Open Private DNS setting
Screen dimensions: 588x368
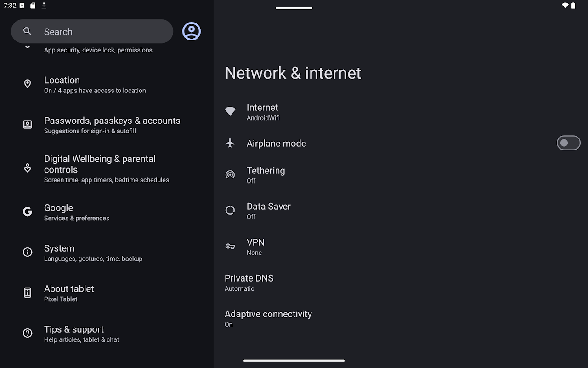[x=401, y=282]
